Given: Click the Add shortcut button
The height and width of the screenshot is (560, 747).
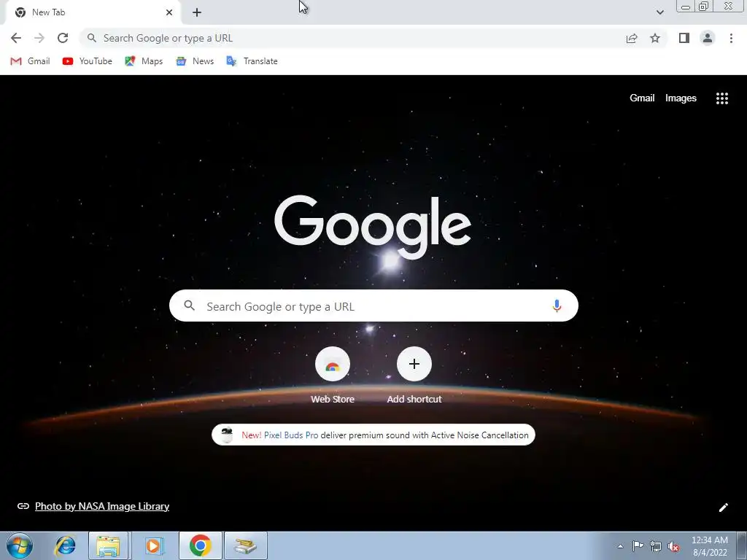Looking at the screenshot, I should pyautogui.click(x=414, y=376).
